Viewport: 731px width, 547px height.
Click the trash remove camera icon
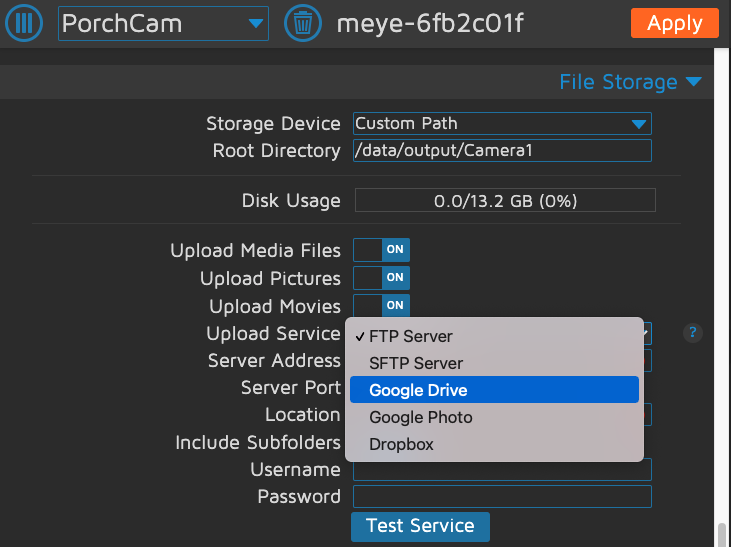303,23
